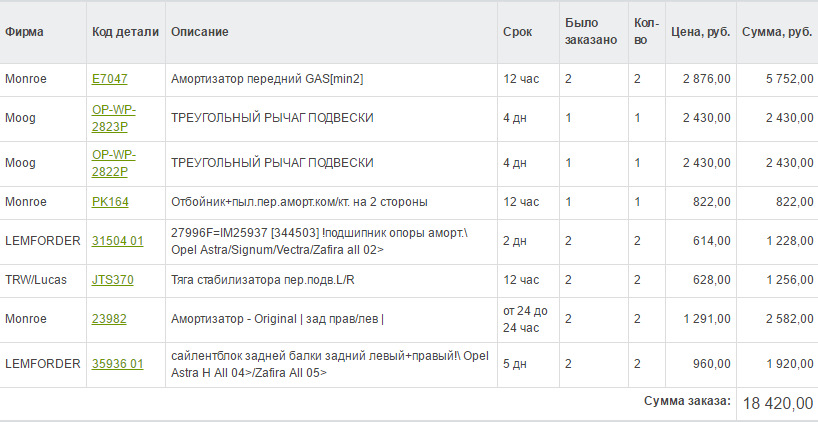Viewport: 818px width, 422px height.
Task: Click the "Сумма, руб." column header
Action: pyautogui.click(x=777, y=32)
